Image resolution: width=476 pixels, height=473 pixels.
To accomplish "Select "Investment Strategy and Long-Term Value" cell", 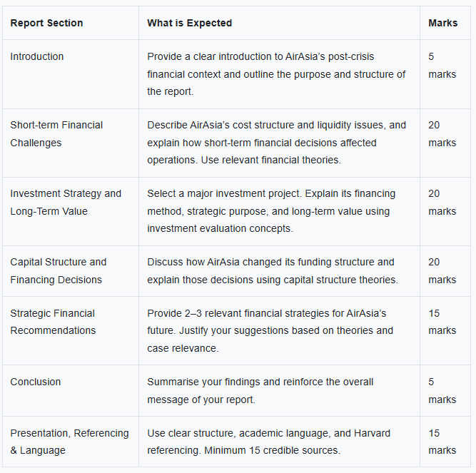I will click(66, 203).
